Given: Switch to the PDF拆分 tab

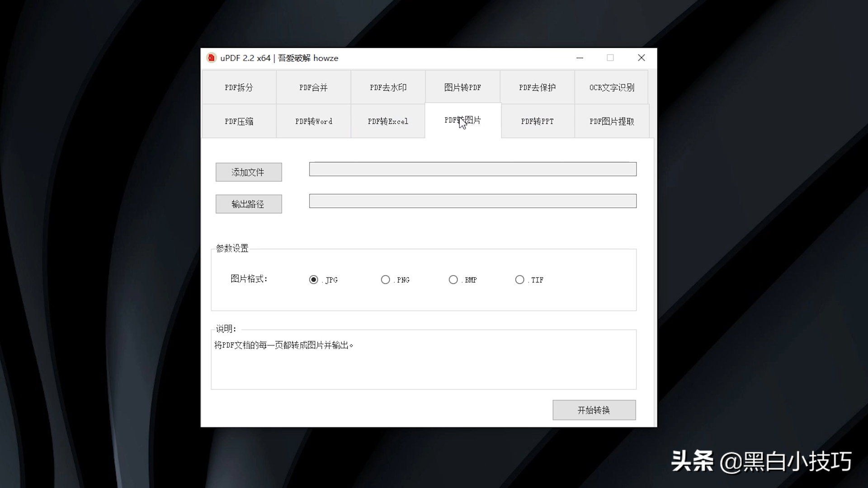Looking at the screenshot, I should click(x=239, y=87).
